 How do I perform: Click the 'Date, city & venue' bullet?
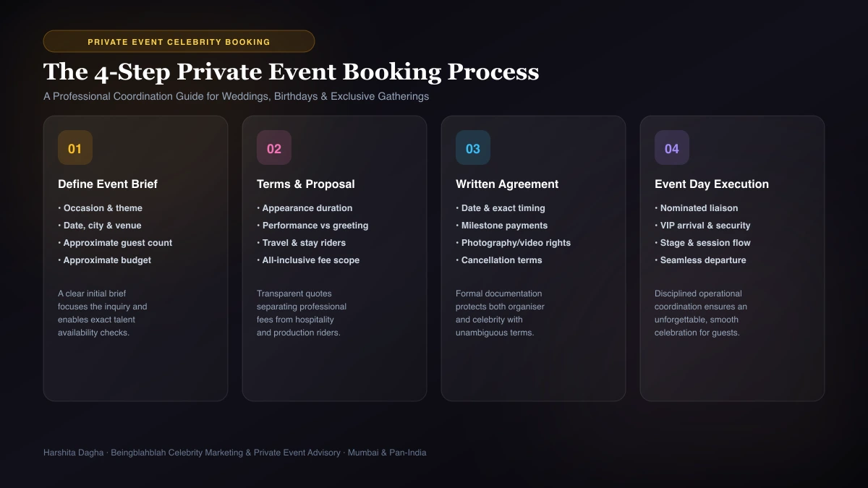tap(100, 226)
